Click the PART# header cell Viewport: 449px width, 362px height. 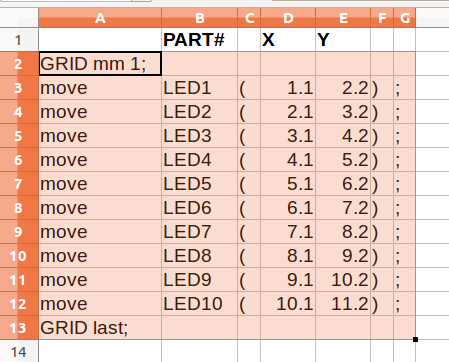(200, 40)
